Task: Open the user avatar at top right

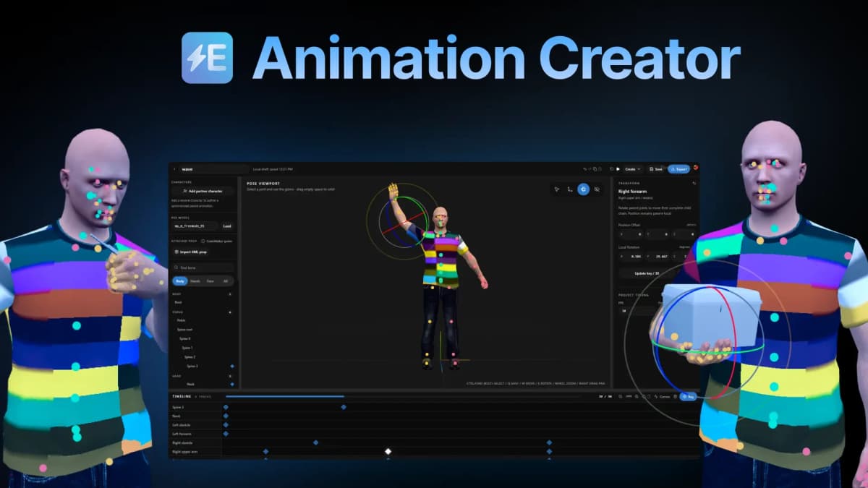Action: [696, 168]
